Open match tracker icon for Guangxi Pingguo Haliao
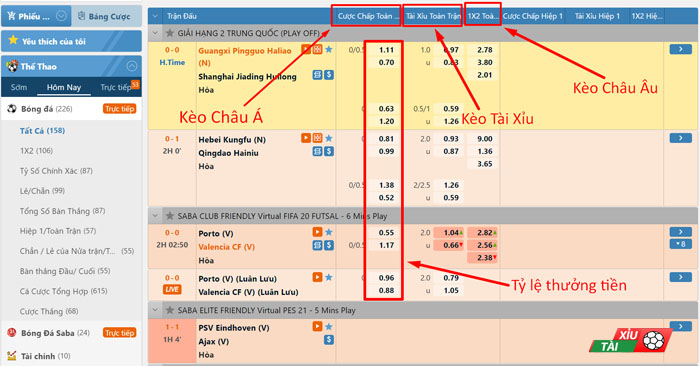This screenshot has width=700, height=366. coord(317,50)
